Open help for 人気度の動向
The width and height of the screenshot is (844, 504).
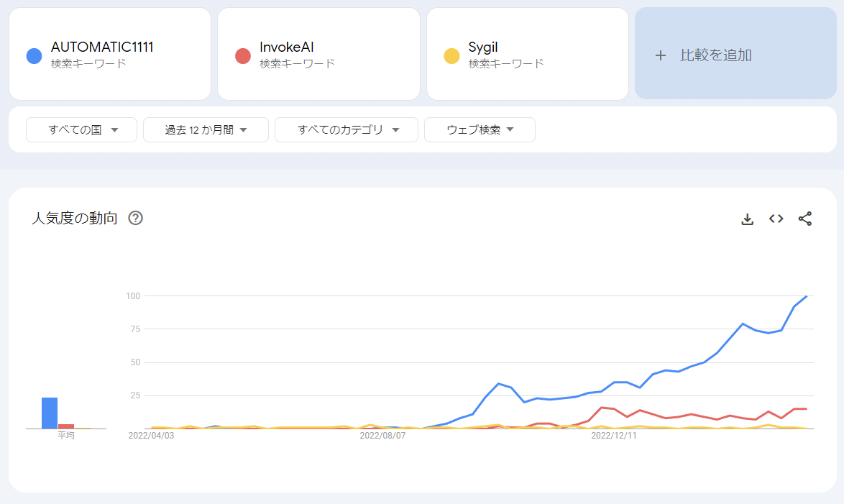tap(135, 218)
